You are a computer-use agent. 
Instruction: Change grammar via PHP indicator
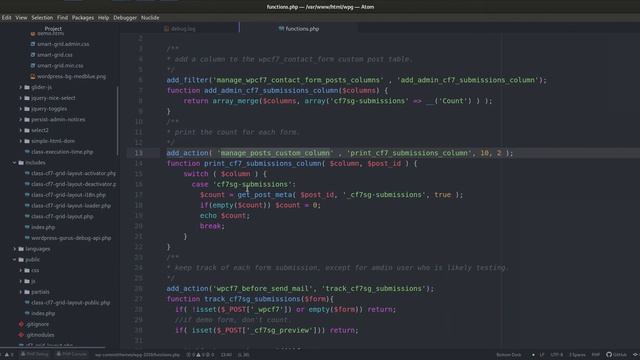(x=596, y=355)
